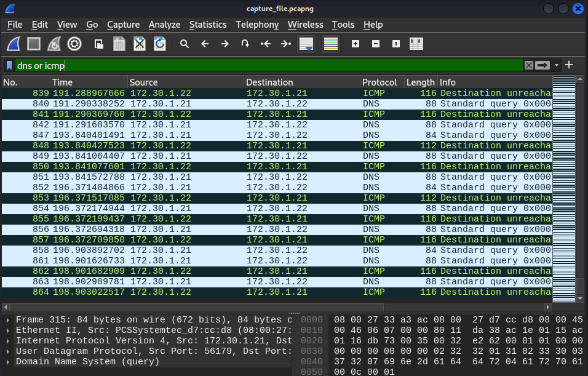Sort by the Time column header
Viewport: 588px width, 376px height.
89,82
